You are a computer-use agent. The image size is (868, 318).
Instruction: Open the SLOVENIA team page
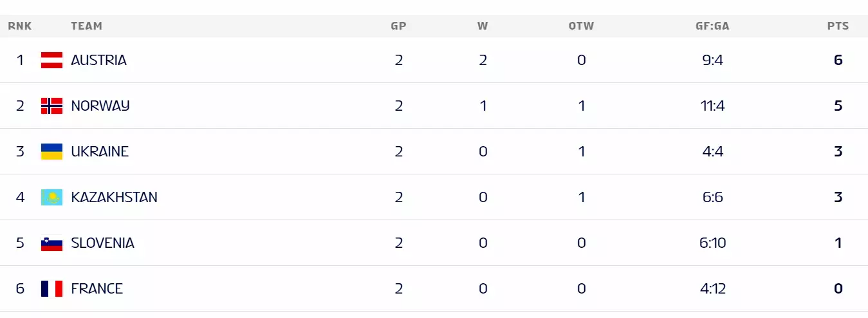click(x=102, y=243)
